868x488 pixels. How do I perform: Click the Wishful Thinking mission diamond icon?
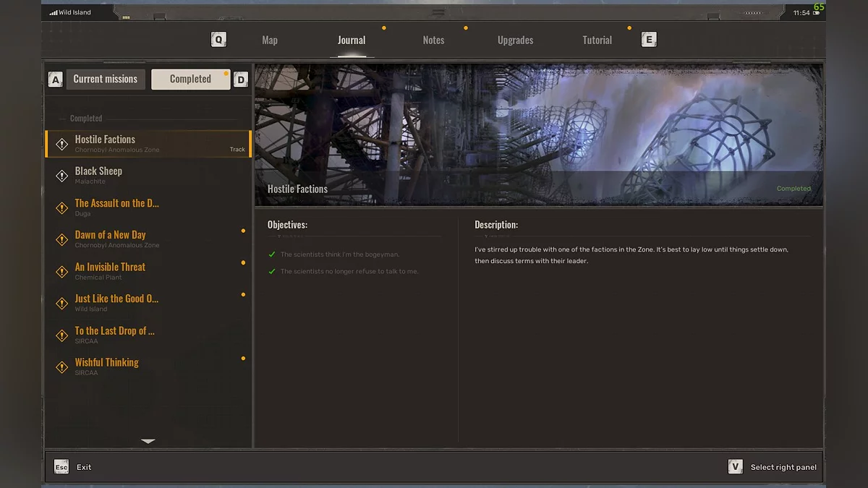coord(62,367)
